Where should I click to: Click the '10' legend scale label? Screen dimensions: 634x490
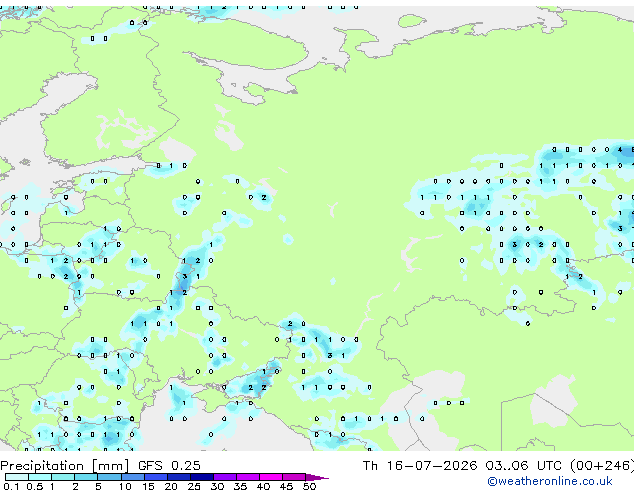pyautogui.click(x=125, y=486)
